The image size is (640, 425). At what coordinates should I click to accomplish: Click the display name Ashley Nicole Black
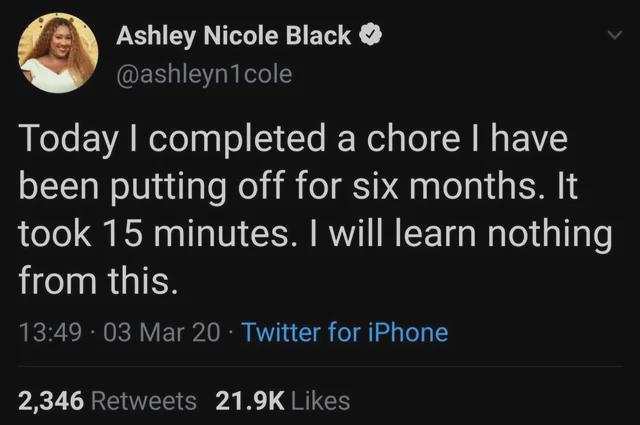coord(234,35)
